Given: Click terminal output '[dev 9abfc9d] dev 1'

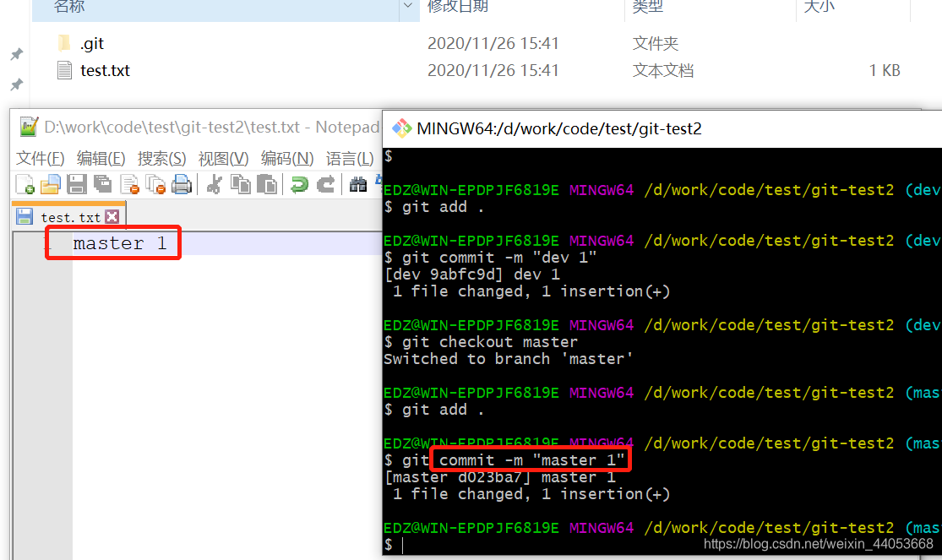Looking at the screenshot, I should click(x=471, y=275).
